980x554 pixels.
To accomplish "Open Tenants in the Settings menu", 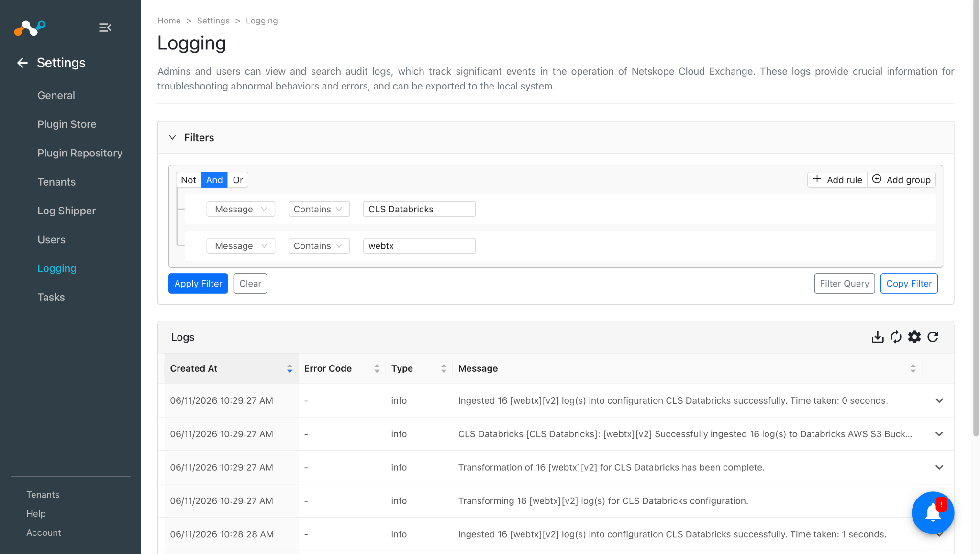I will pyautogui.click(x=56, y=182).
